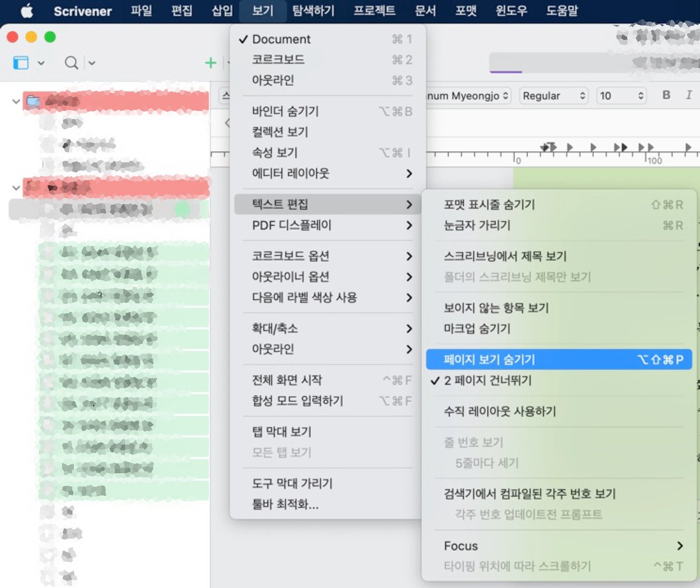Choose 눈금자 가리기
700x588 pixels.
point(559,225)
